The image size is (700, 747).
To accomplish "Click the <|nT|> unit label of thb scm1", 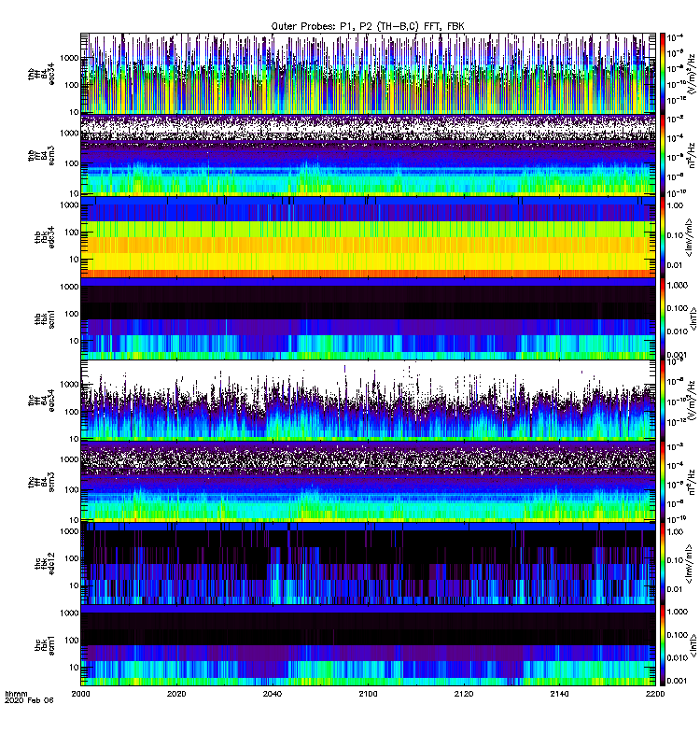I will click(693, 318).
